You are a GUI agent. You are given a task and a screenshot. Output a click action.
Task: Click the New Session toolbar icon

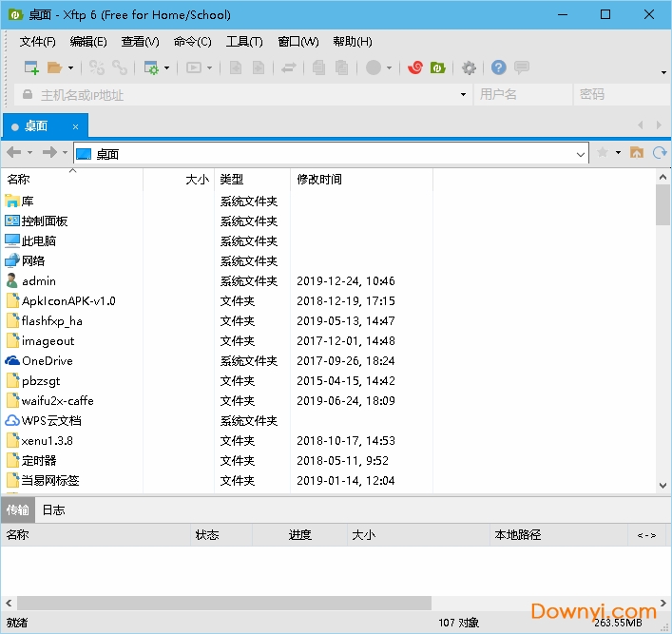pos(31,67)
